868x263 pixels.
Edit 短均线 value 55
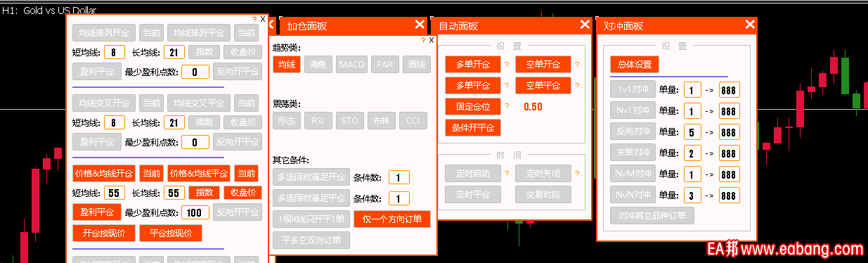115,193
